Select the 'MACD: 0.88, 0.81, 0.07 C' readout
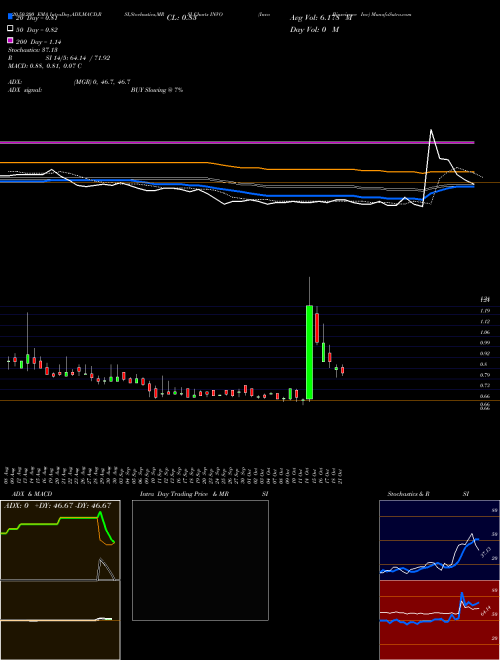The width and height of the screenshot is (500, 660). 45,66
